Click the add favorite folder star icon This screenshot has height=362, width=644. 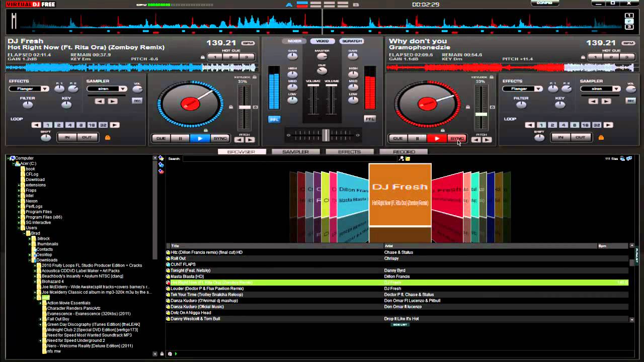(161, 158)
